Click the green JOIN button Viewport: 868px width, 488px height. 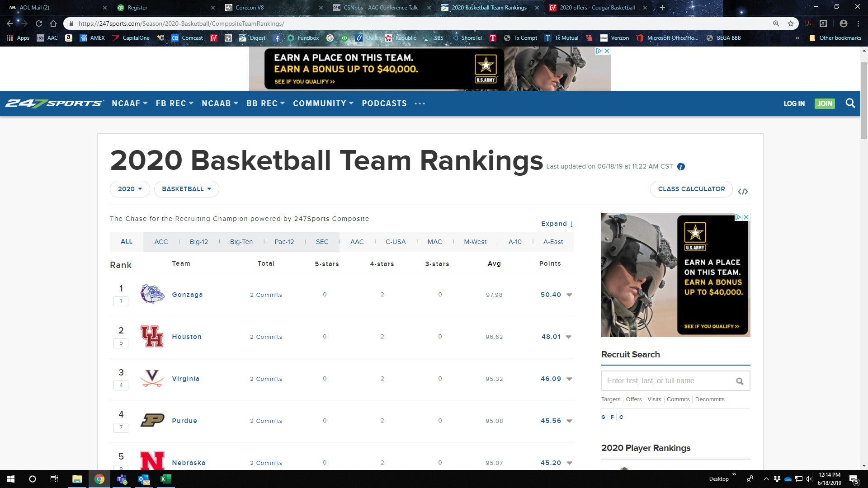[x=825, y=103]
